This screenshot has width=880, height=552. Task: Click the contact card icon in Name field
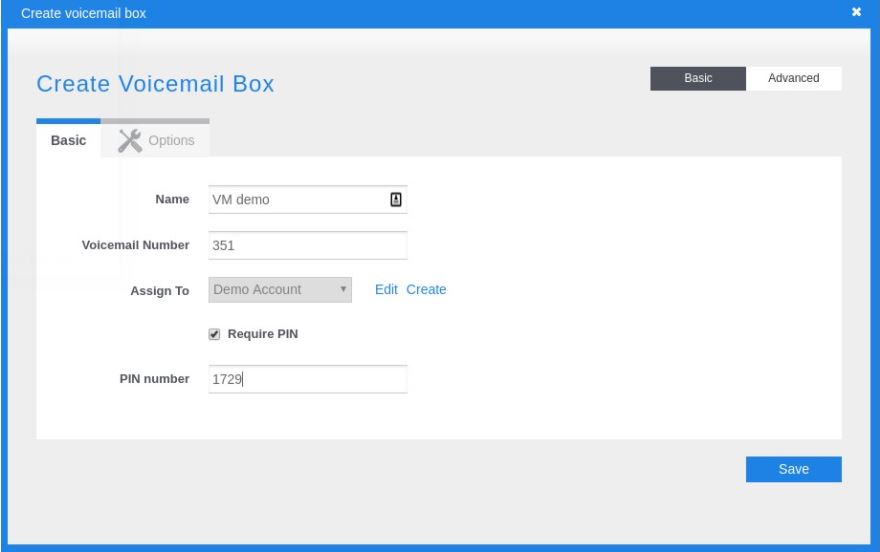tap(395, 199)
